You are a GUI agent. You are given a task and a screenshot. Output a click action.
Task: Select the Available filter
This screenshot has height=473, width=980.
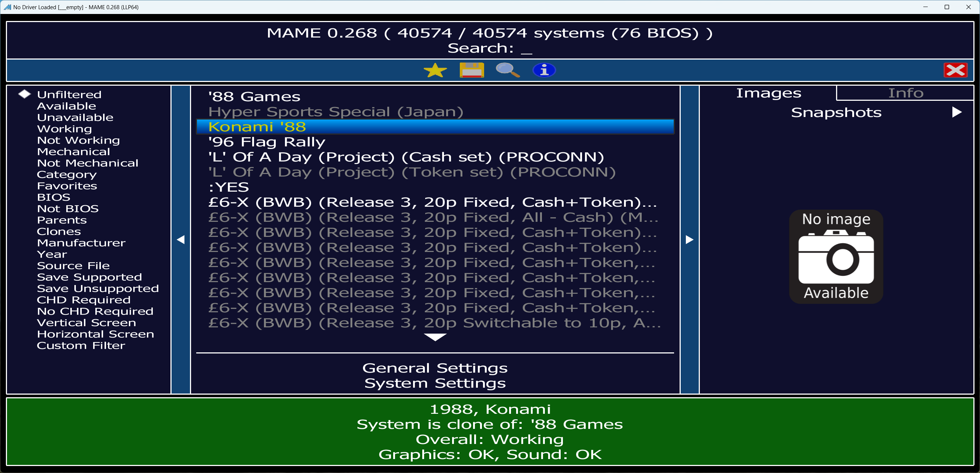click(67, 106)
